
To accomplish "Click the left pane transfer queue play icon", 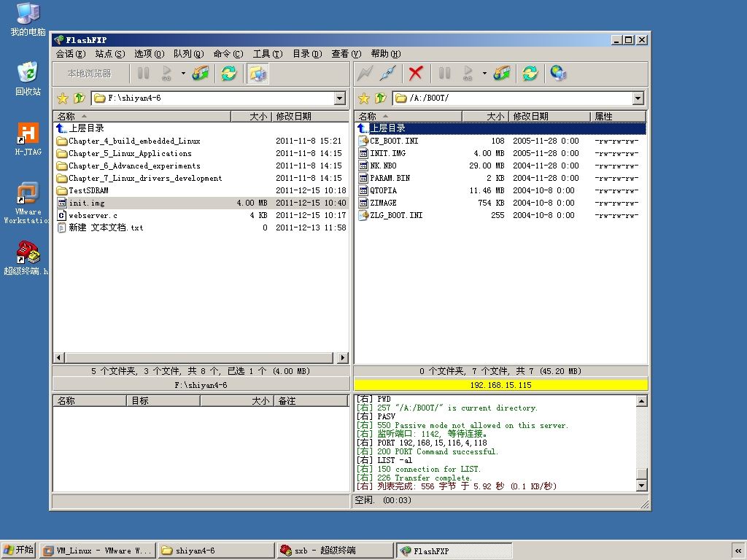I will [167, 74].
